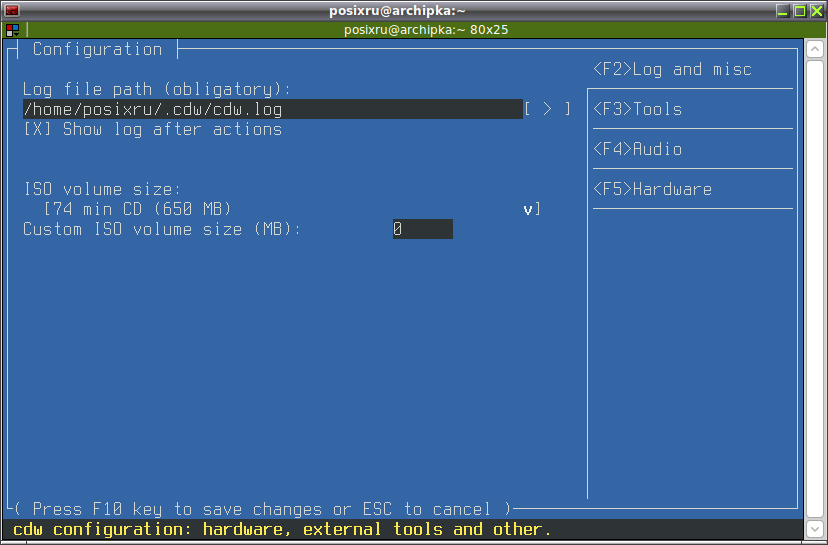Maximize the terminal window
Viewport: 828px width, 545px height.
coord(800,11)
